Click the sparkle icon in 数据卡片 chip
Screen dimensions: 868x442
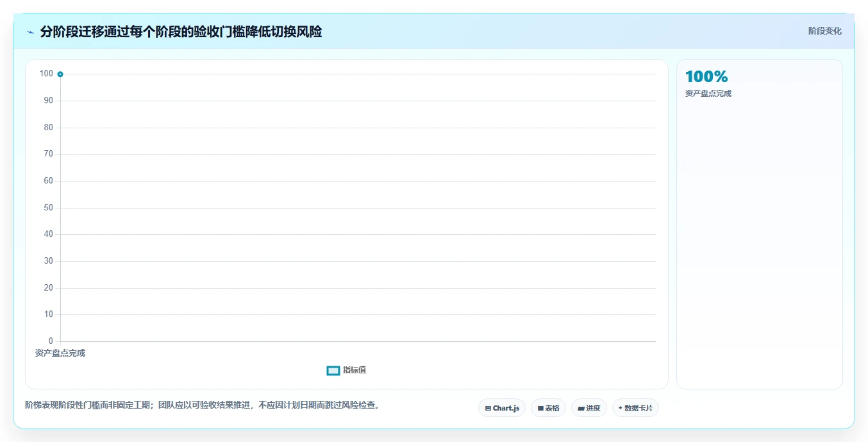point(620,408)
